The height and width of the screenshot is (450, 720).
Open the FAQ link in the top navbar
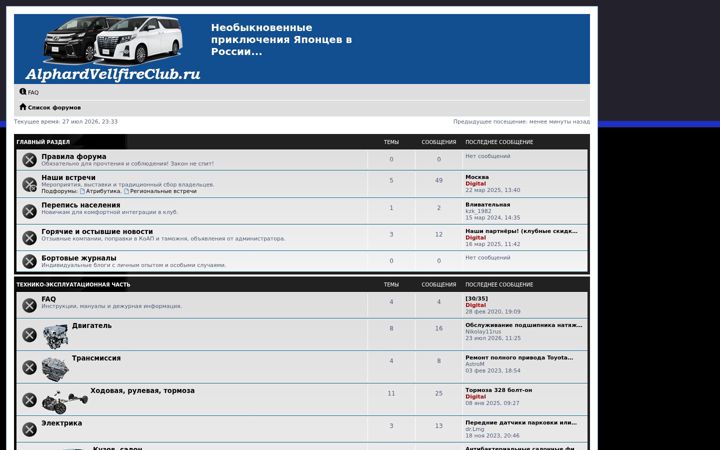33,93
